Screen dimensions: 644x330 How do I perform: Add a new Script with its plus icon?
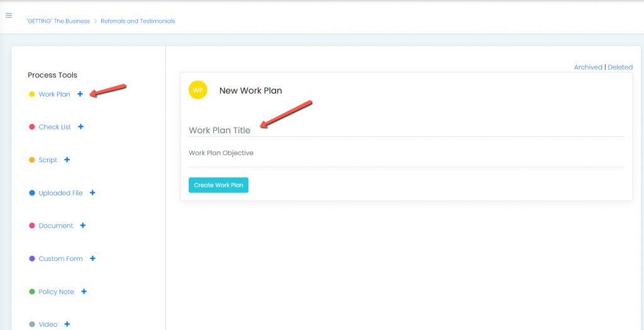67,160
